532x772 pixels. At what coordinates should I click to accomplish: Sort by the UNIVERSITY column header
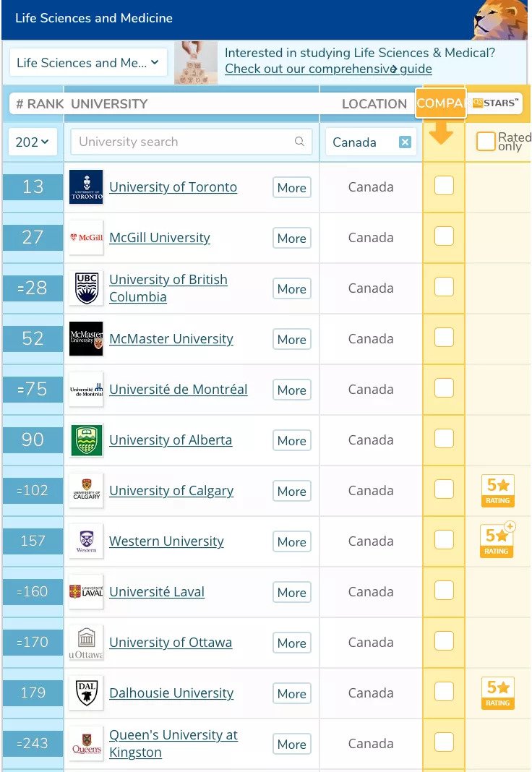(109, 104)
